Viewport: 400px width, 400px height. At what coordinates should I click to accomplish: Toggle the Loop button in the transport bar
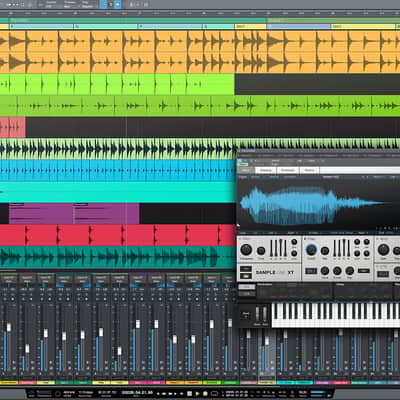click(214, 394)
